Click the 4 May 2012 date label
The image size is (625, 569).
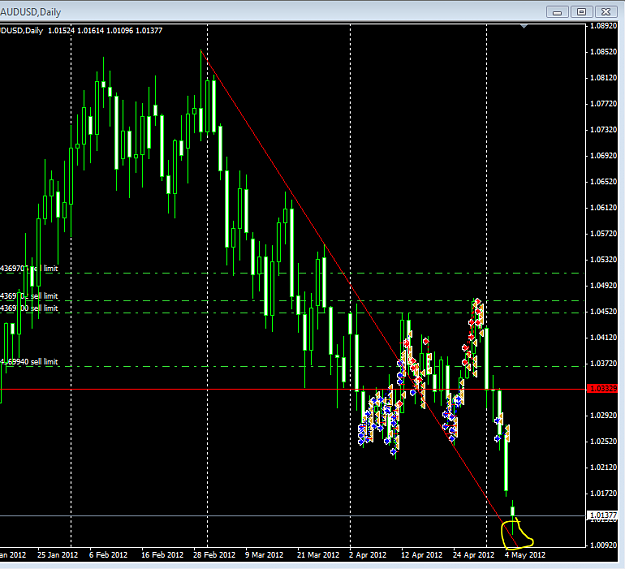click(x=525, y=555)
